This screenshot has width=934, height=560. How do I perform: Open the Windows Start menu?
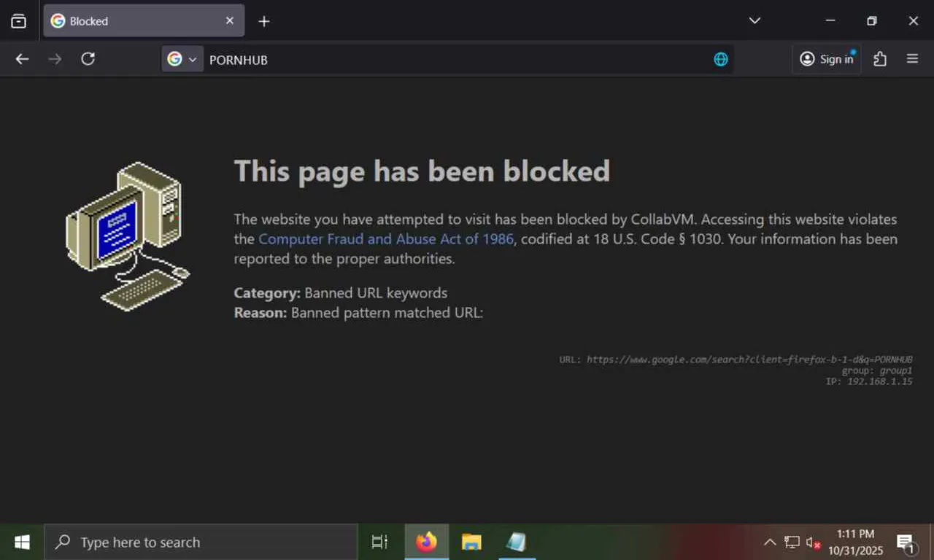22,542
